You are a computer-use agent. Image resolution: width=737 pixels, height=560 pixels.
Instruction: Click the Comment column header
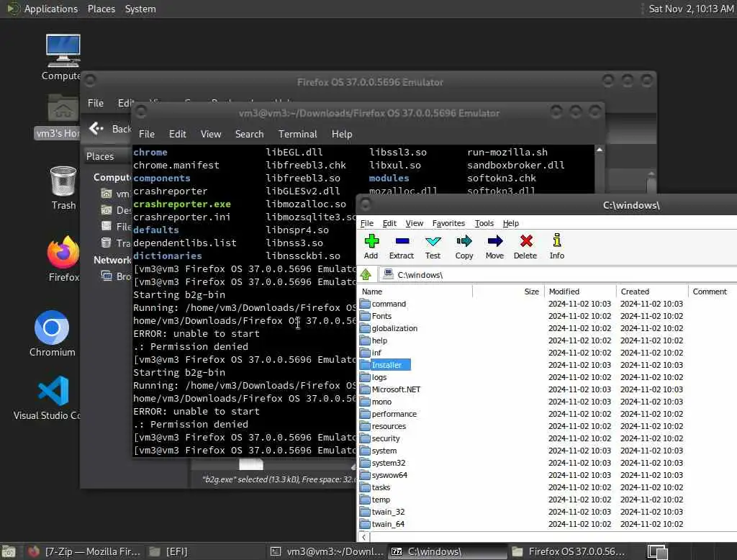click(712, 292)
